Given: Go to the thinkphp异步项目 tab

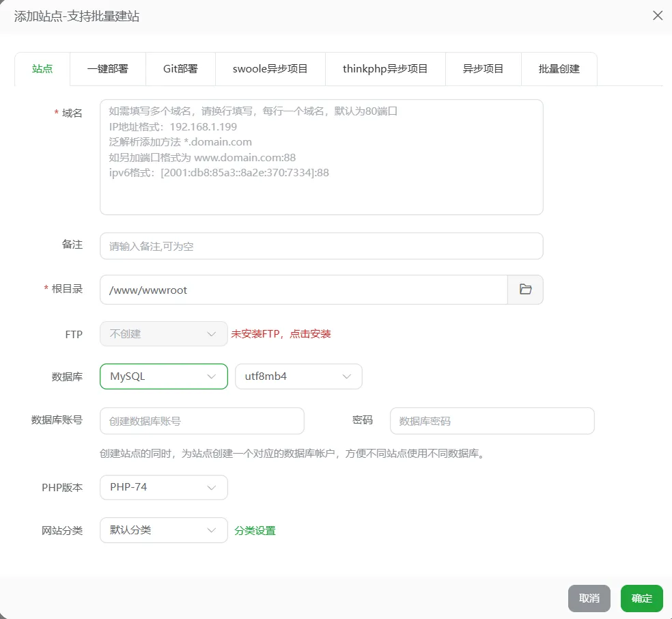Looking at the screenshot, I should pos(385,69).
